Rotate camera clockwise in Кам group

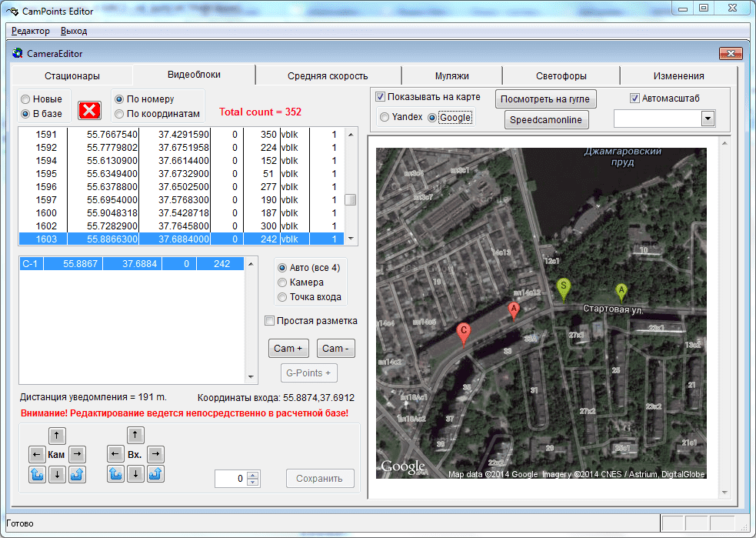[77, 474]
